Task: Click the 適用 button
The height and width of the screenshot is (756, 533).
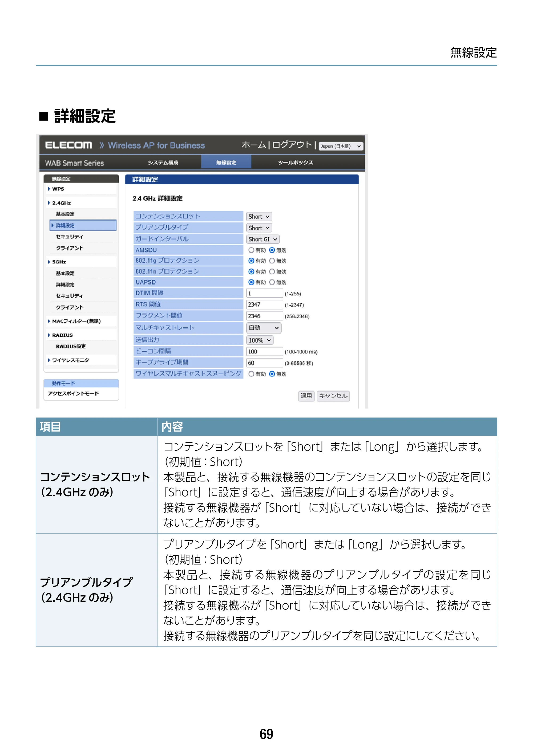Action: pyautogui.click(x=306, y=396)
